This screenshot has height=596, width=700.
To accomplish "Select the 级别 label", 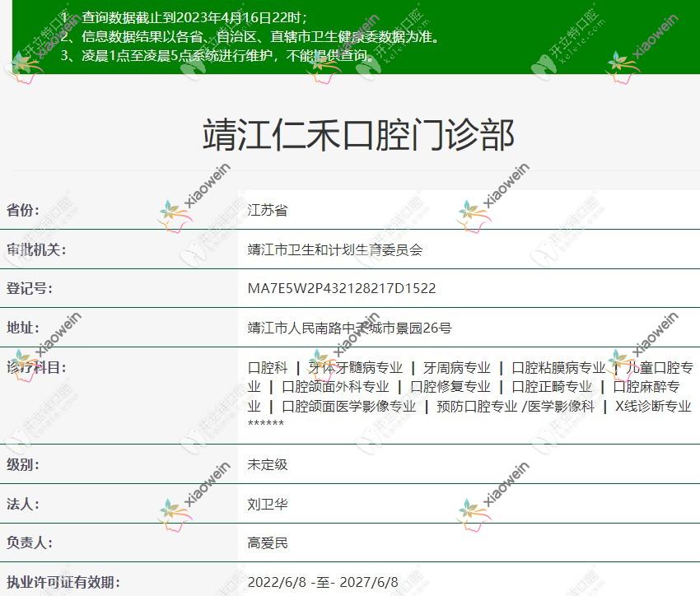I will [x=23, y=464].
